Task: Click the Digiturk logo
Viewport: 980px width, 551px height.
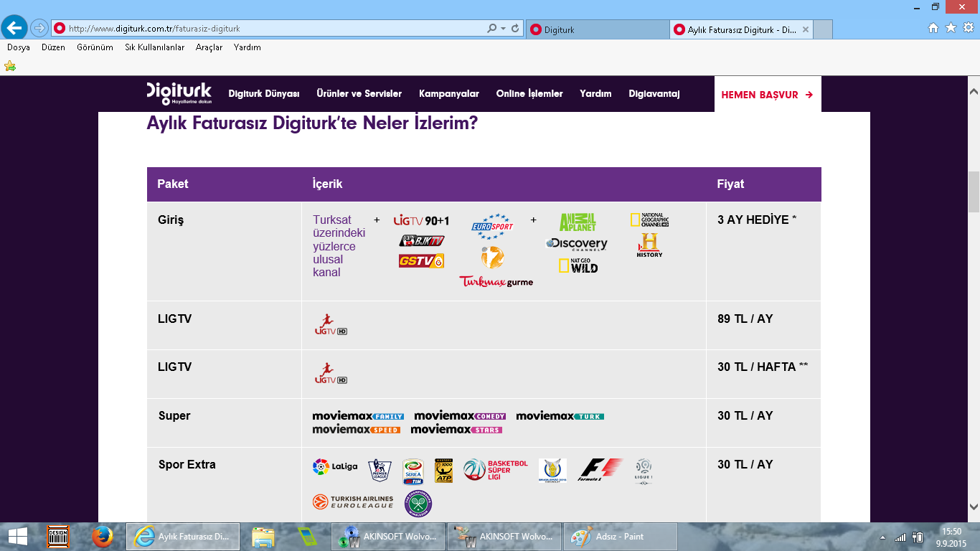Action: coord(179,93)
